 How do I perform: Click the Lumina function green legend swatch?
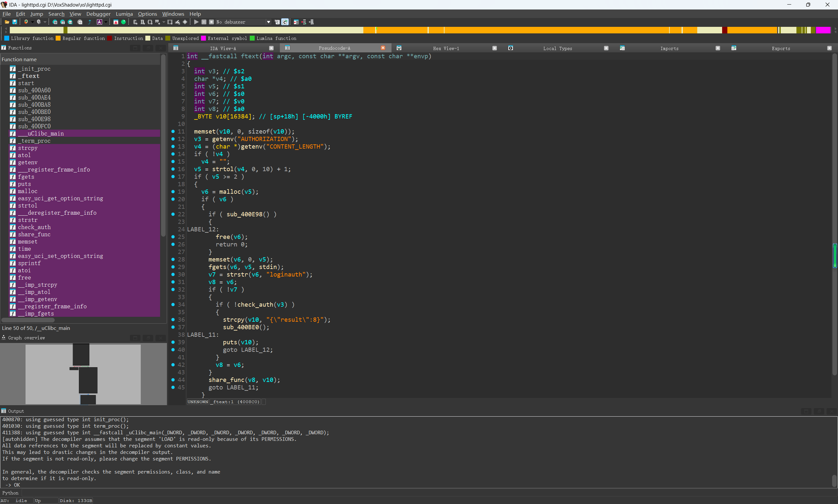pyautogui.click(x=252, y=38)
